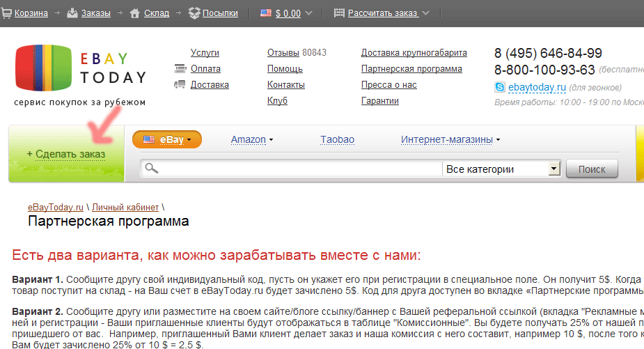Click the Сделать заказ green button
Image resolution: width=644 pixels, height=349 pixels.
[x=66, y=154]
